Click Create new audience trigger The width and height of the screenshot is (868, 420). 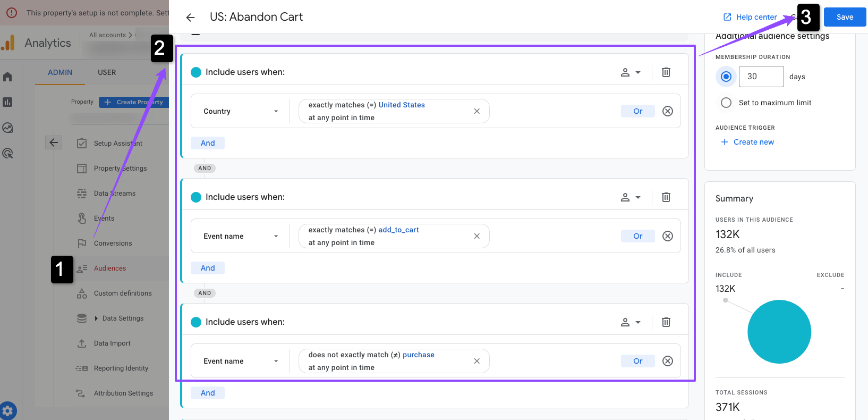click(x=747, y=142)
